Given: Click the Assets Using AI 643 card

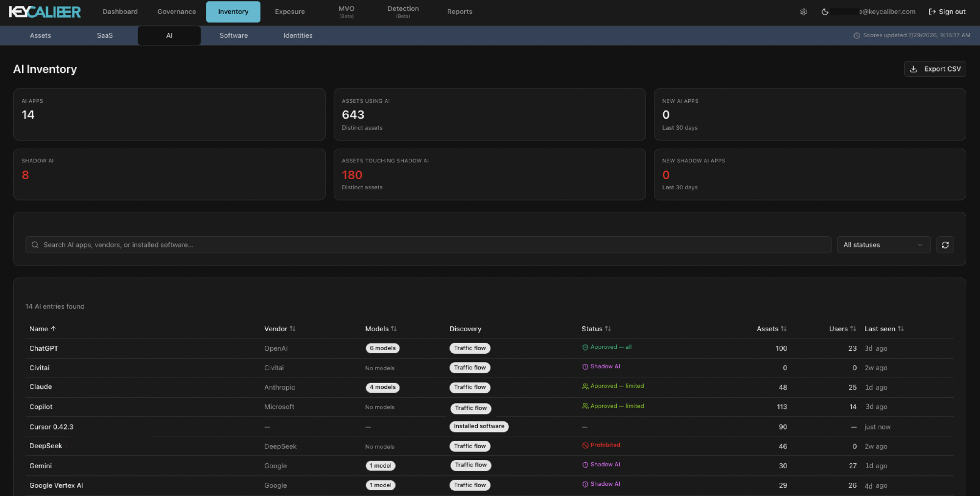Looking at the screenshot, I should click(490, 114).
